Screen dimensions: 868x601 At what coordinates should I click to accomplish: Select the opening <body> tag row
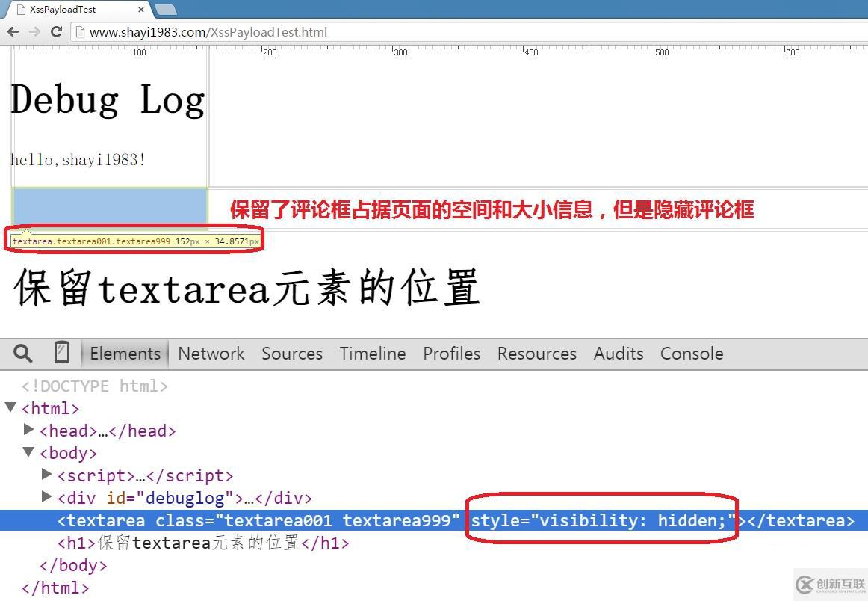(x=68, y=454)
